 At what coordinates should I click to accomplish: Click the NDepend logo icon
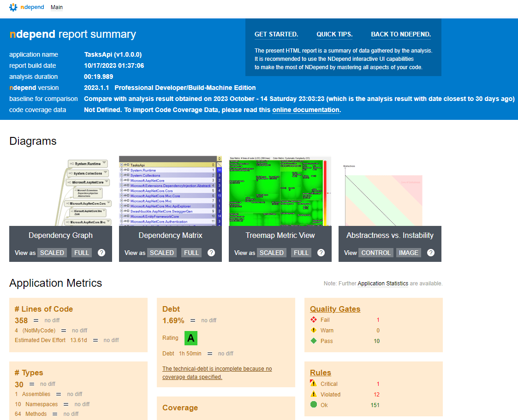click(x=13, y=7)
